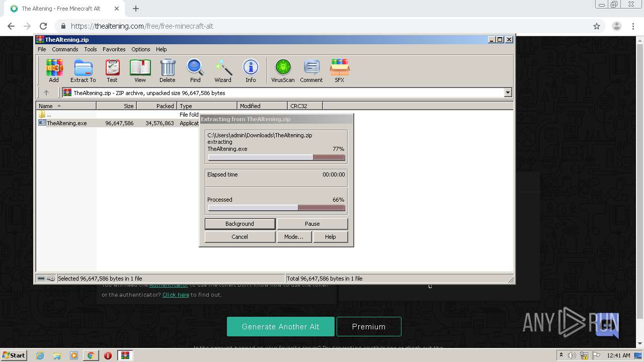
Task: Close The Altening browser tab
Action: coord(117,9)
